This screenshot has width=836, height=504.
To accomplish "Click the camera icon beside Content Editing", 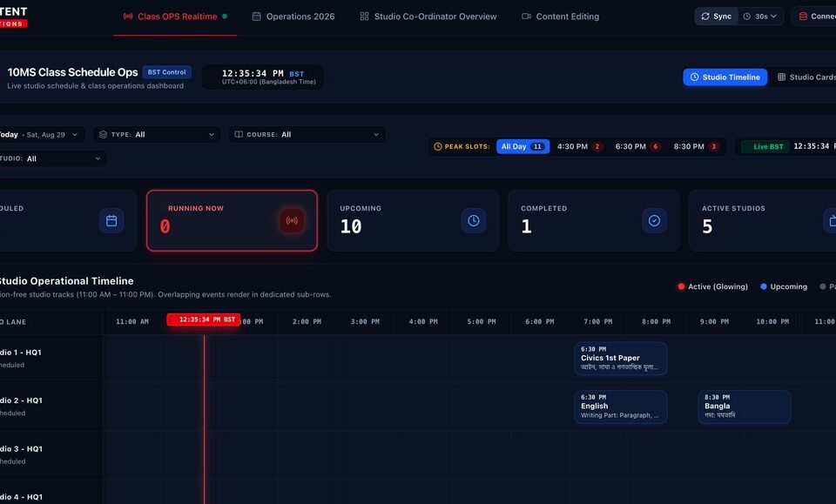I will click(526, 17).
